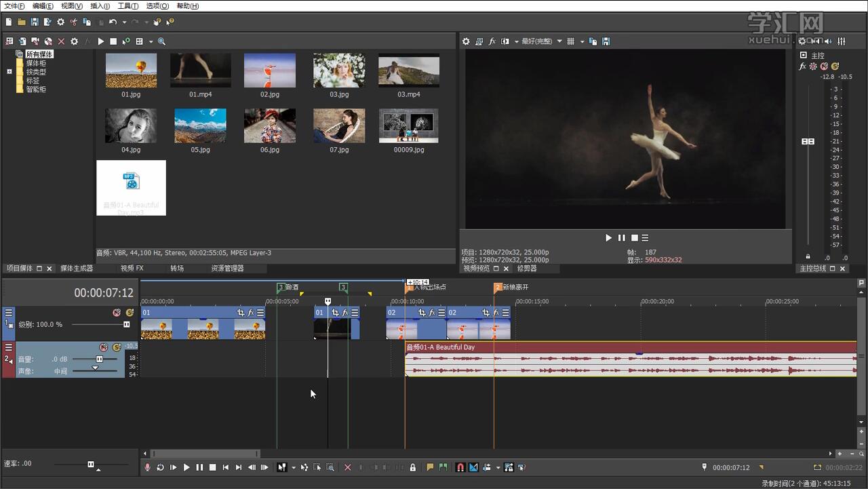868x489 pixels.
Task: Cut selection with scissors icon
Action: [x=73, y=22]
